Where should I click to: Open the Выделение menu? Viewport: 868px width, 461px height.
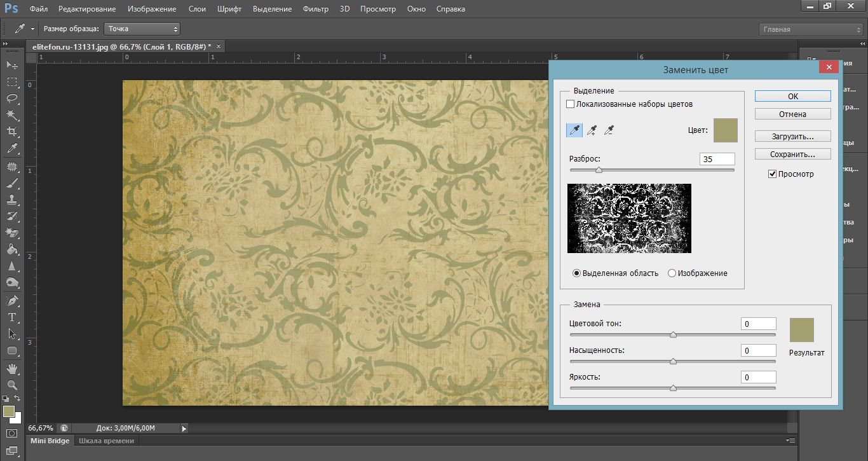pyautogui.click(x=272, y=9)
